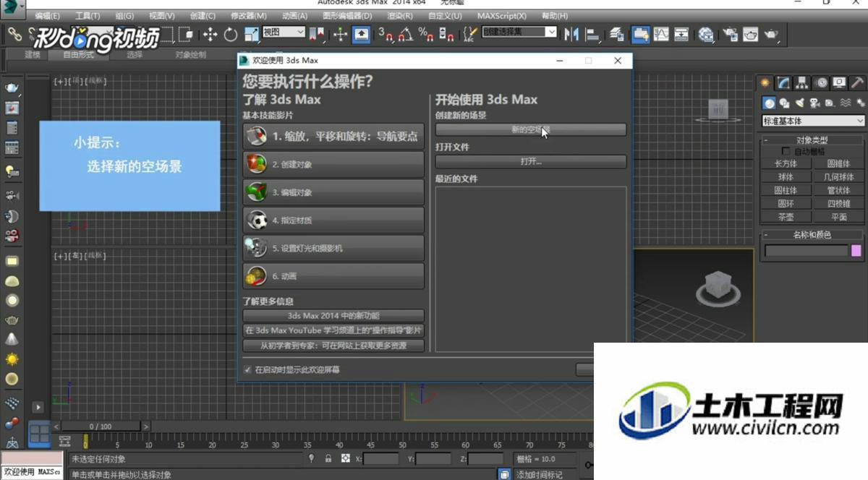Open the Curve Editor icon
This screenshot has height=480, width=868.
(660, 33)
